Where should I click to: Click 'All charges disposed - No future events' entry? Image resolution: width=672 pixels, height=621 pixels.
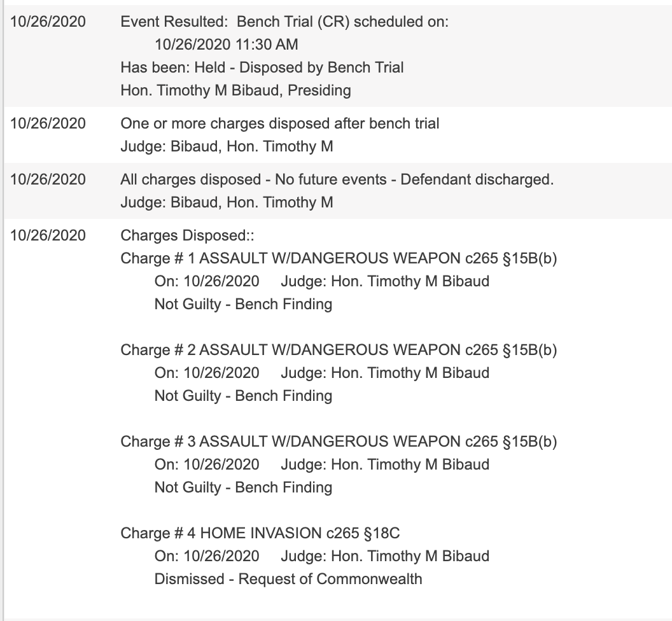337,179
